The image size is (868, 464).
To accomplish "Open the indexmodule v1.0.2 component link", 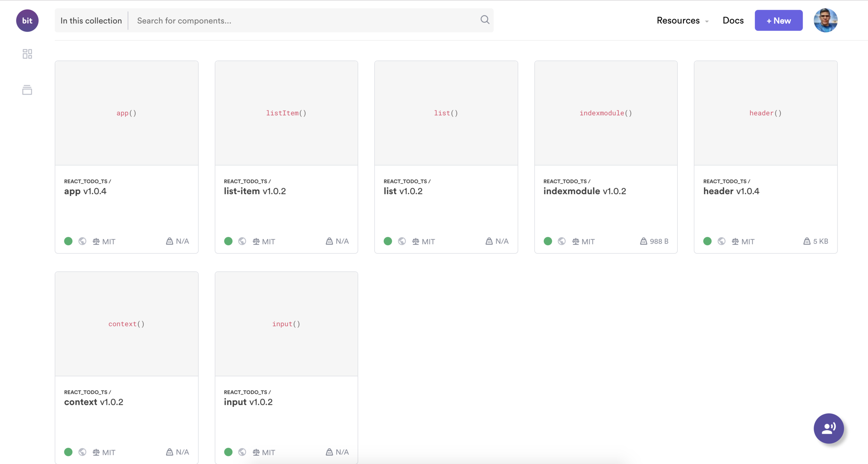I will pos(584,191).
